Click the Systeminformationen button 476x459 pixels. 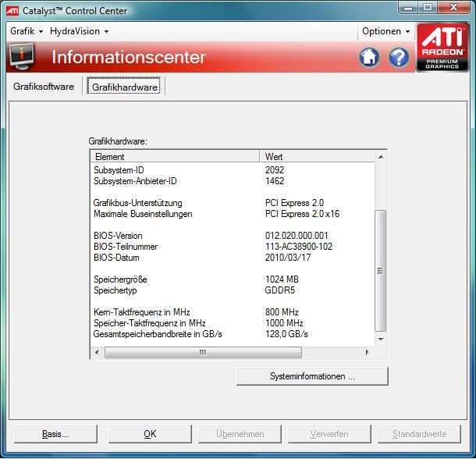pos(312,376)
